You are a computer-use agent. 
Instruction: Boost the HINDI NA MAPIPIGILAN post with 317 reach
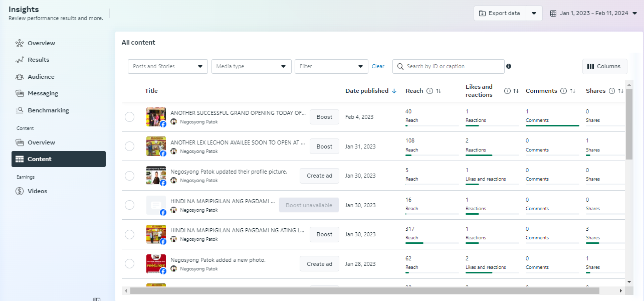tap(324, 234)
